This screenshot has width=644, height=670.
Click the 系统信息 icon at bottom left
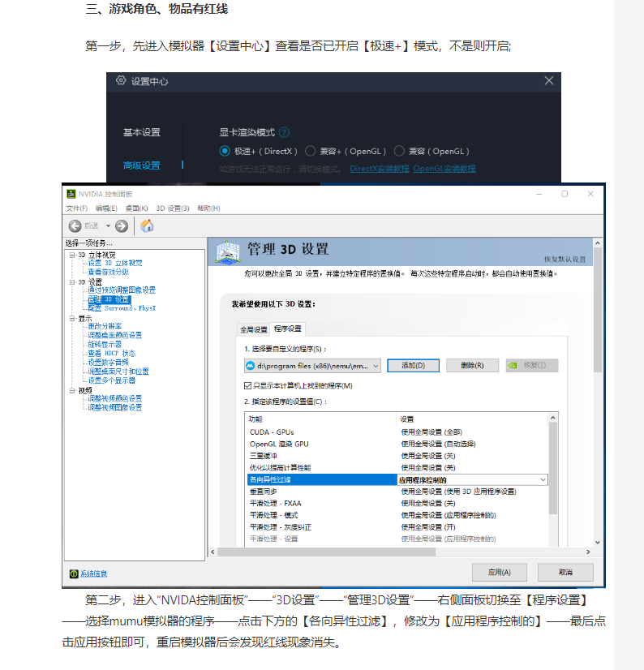74,573
